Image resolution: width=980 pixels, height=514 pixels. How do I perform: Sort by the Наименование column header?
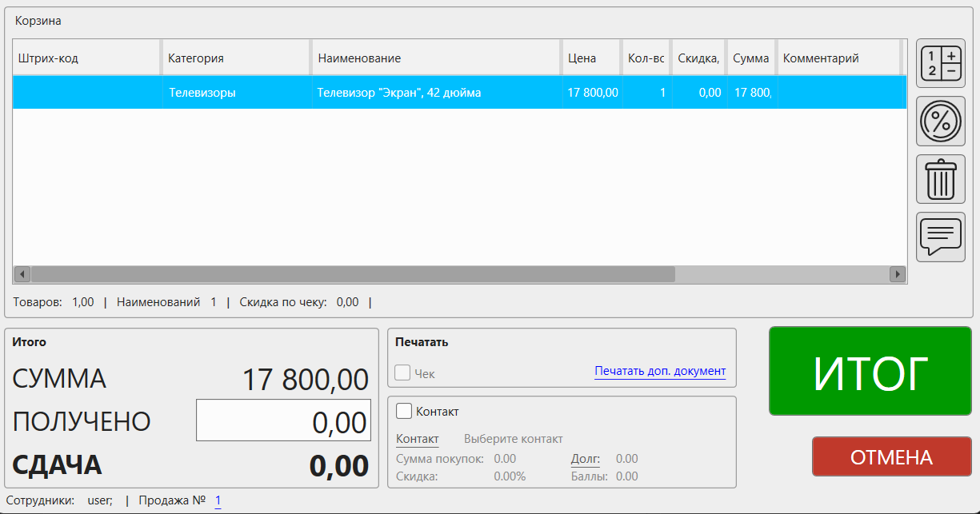[x=435, y=58]
